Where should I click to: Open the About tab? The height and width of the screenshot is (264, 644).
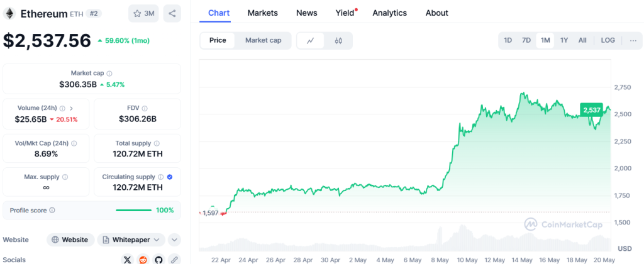click(x=436, y=13)
